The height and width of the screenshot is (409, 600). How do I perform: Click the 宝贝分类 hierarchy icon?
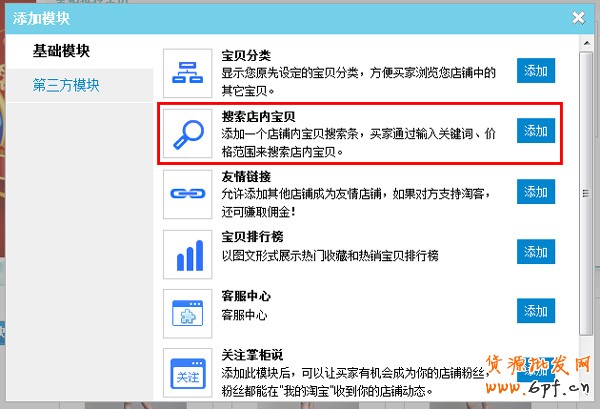(188, 72)
